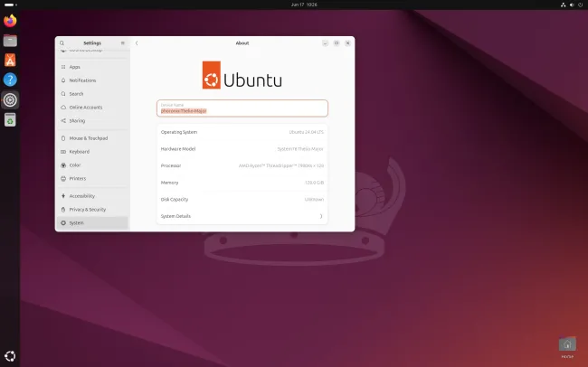This screenshot has height=367, width=588.
Task: Expand the System Details row
Action: pos(242,216)
